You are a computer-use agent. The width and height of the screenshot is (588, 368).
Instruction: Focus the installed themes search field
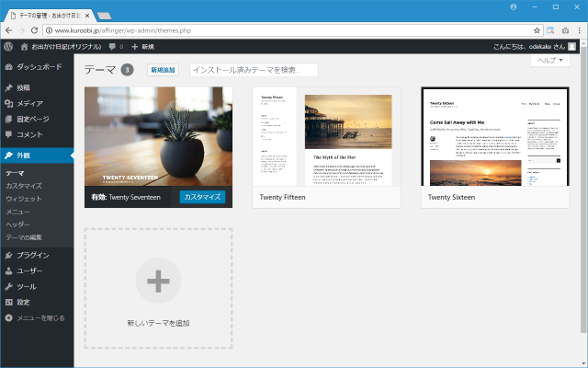pyautogui.click(x=253, y=70)
